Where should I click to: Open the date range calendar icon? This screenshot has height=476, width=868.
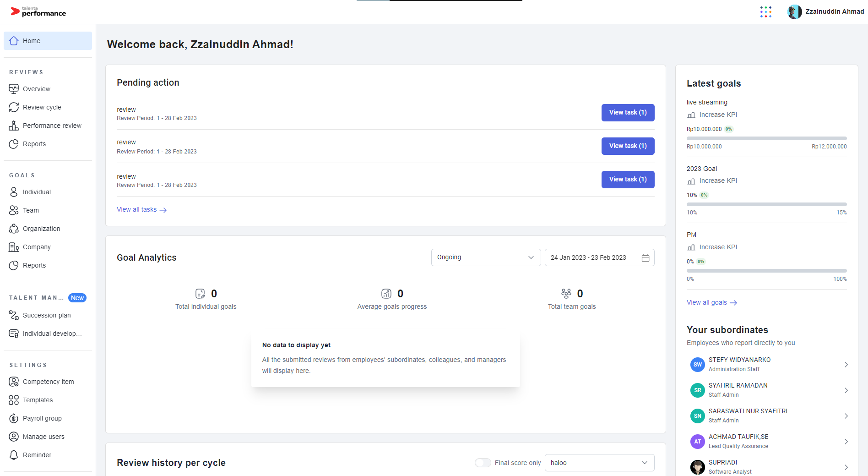click(x=646, y=258)
